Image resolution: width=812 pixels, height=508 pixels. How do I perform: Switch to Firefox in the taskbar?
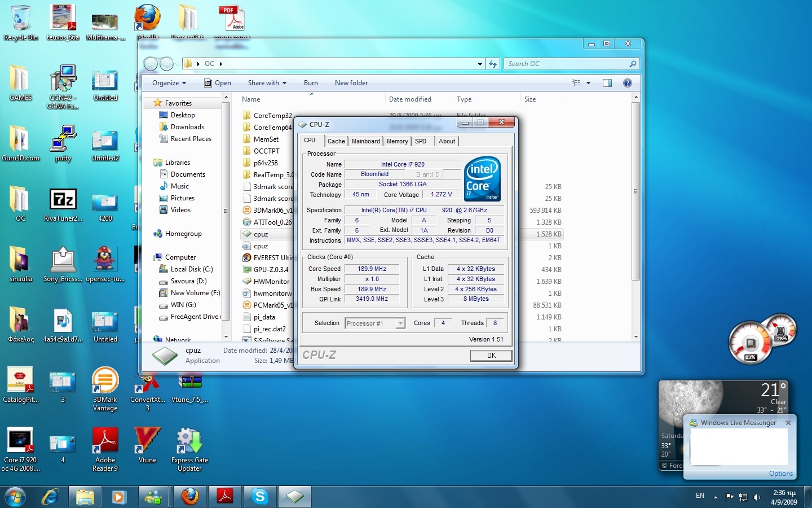[190, 497]
